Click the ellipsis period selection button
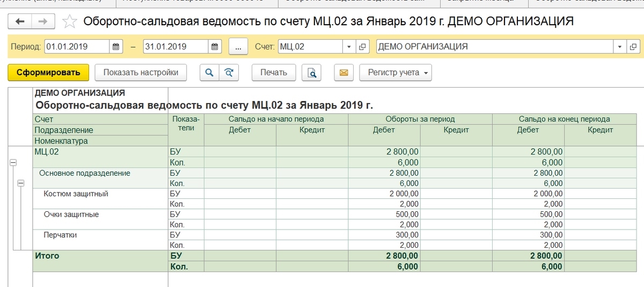644x287 pixels. [238, 47]
